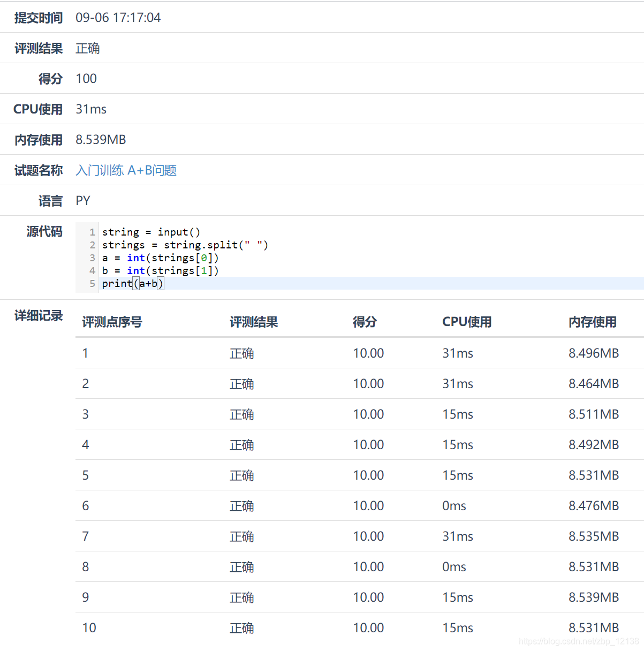The height and width of the screenshot is (651, 644).
Task: Click the 正确 result in test point 5 row
Action: point(241,475)
